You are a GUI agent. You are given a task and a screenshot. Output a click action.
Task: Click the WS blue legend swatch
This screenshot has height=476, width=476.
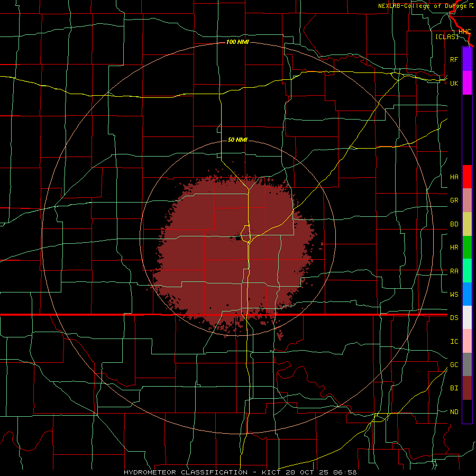tap(467, 294)
